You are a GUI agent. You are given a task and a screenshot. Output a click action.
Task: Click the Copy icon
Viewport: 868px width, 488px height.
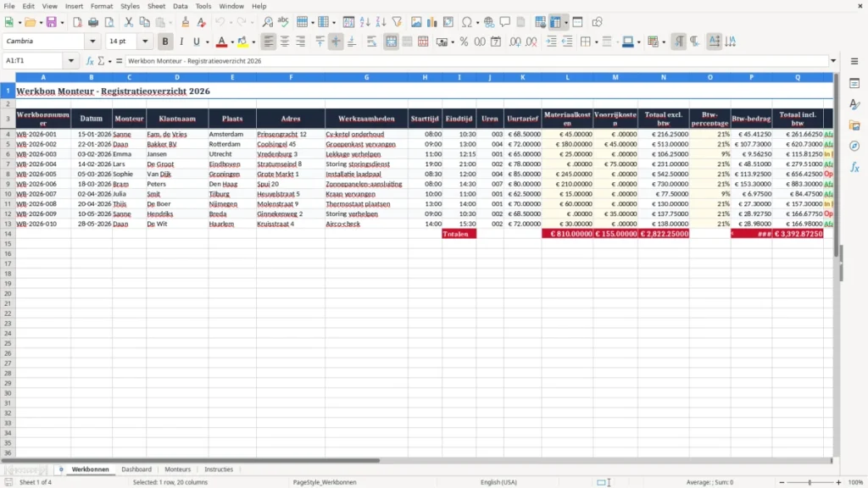click(144, 22)
